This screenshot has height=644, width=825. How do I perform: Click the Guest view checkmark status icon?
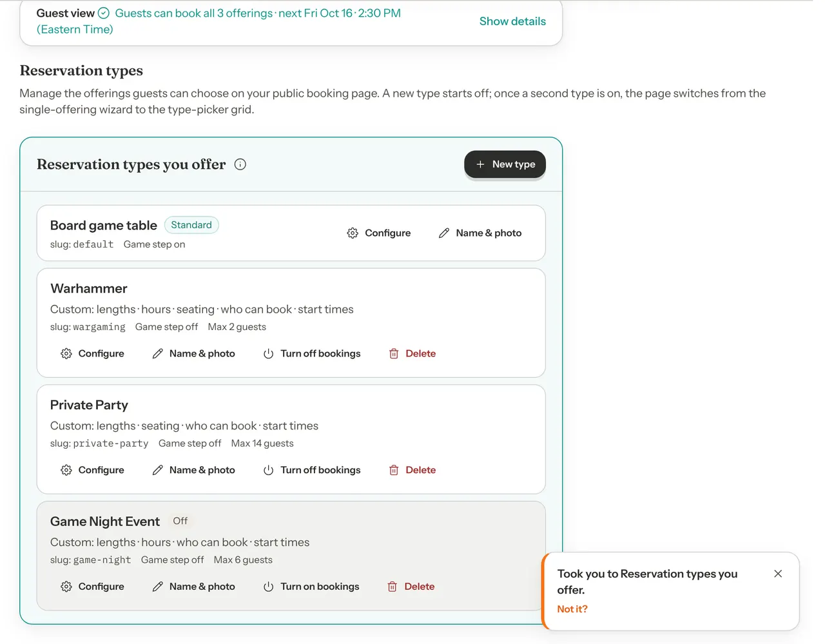[x=104, y=13]
